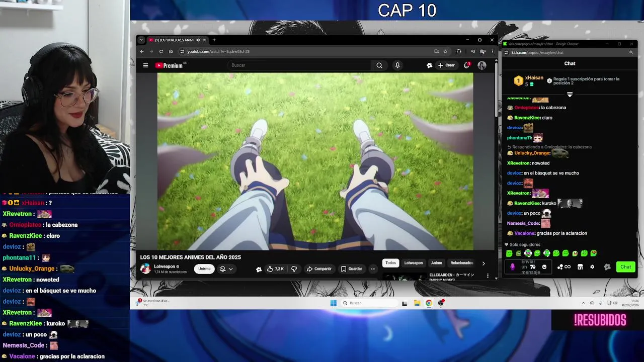Screen dimensions: 644x362
Task: Toggle Lolweapon notification bell setting
Action: pyautogui.click(x=226, y=269)
